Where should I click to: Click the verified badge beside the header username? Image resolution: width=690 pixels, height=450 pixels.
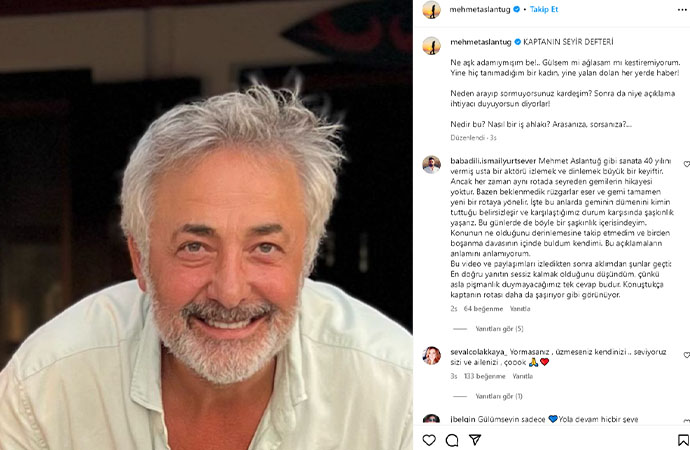coord(517,9)
